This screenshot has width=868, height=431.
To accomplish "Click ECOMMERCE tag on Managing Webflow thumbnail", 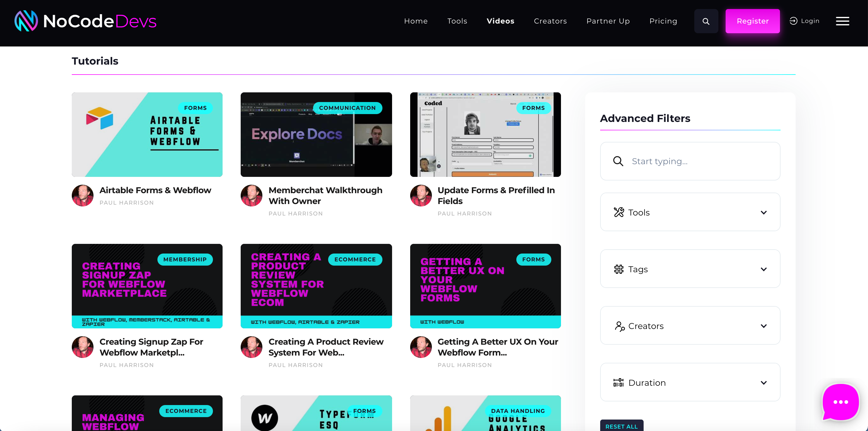I will click(x=186, y=411).
